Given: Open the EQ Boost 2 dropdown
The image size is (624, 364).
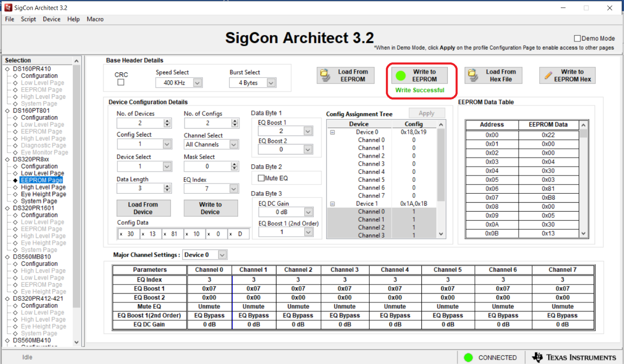Looking at the screenshot, I should point(308,149).
